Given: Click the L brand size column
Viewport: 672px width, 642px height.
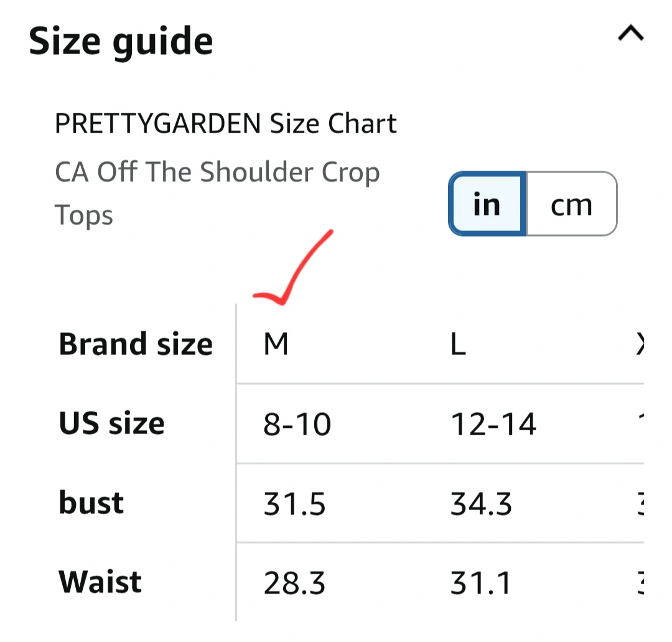Looking at the screenshot, I should pyautogui.click(x=458, y=344).
